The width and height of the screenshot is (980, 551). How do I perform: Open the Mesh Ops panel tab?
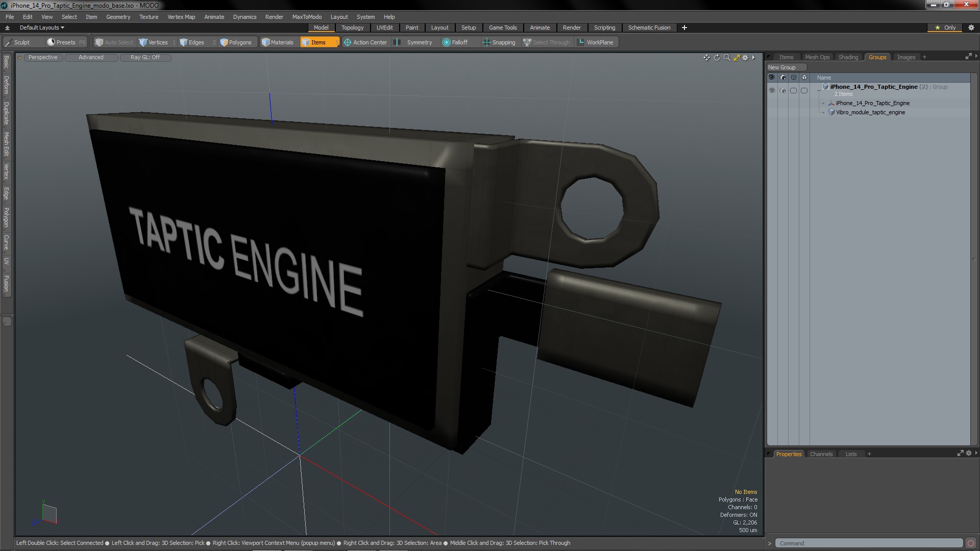coord(817,57)
